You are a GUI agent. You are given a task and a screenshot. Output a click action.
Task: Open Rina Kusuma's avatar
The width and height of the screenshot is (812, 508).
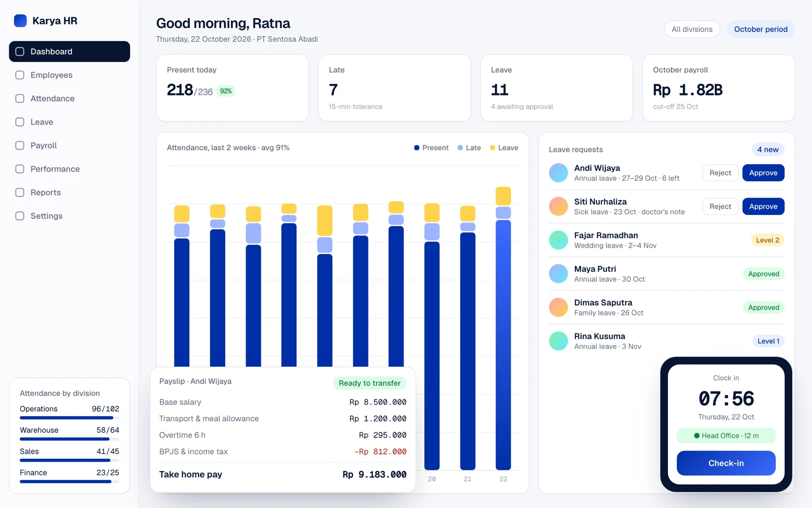[x=558, y=341]
